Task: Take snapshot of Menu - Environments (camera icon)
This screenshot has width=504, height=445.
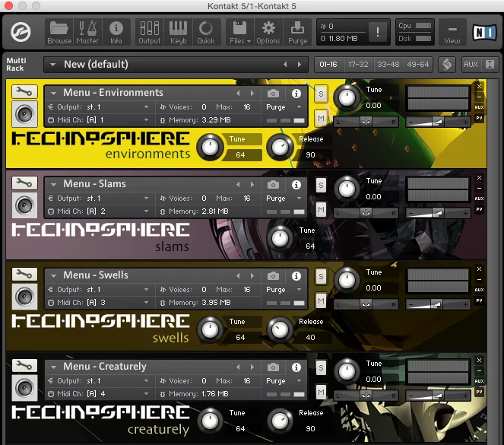Action: 273,94
